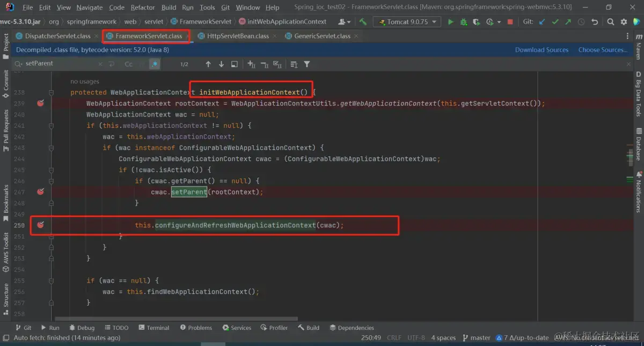Image resolution: width=644 pixels, height=346 pixels.
Task: Start Debug with the bug icon
Action: [x=463, y=22]
